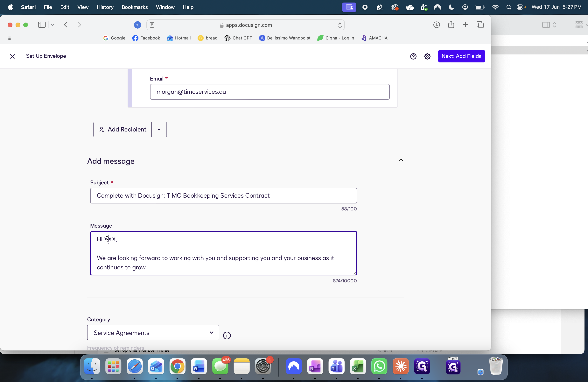Open the DocuSign help question mark icon
Image resolution: width=588 pixels, height=382 pixels.
click(413, 56)
